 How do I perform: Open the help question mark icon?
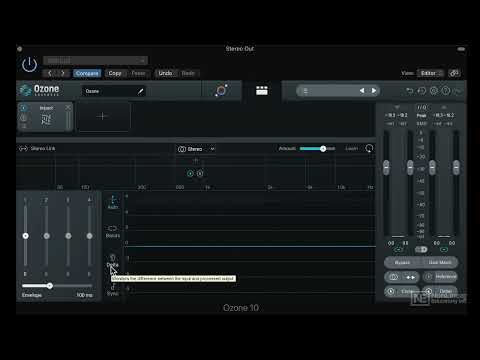(x=446, y=91)
